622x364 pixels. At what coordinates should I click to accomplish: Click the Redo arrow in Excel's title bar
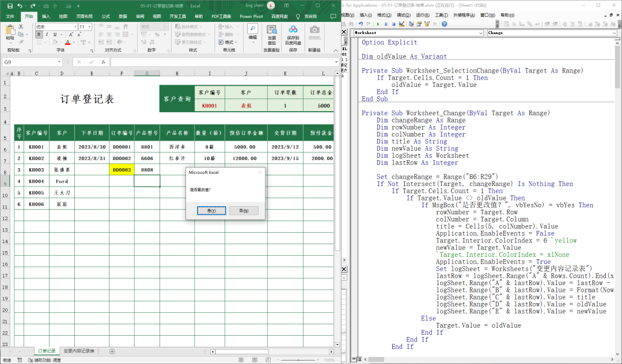[33, 6]
